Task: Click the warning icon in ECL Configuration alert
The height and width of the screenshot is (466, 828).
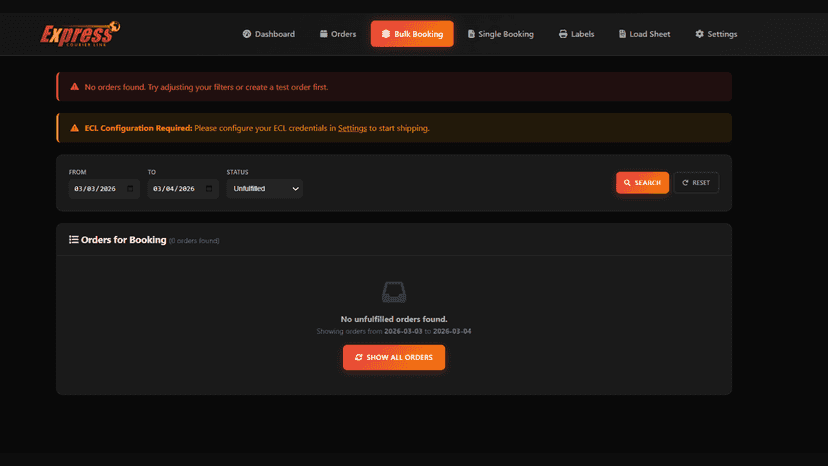Action: (x=74, y=128)
